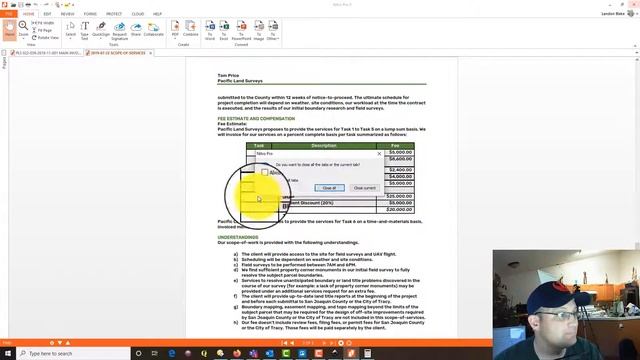Open Cortana from the taskbar

pyautogui.click(x=138, y=353)
